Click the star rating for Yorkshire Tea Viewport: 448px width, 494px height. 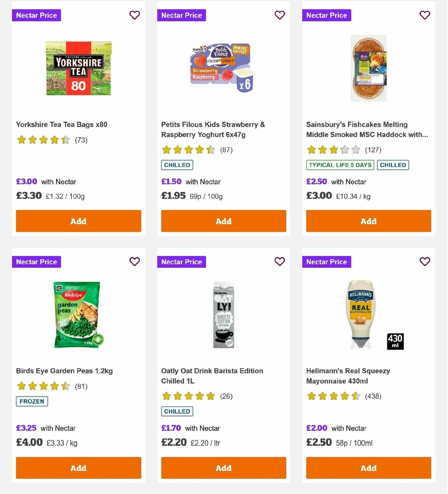pos(43,140)
